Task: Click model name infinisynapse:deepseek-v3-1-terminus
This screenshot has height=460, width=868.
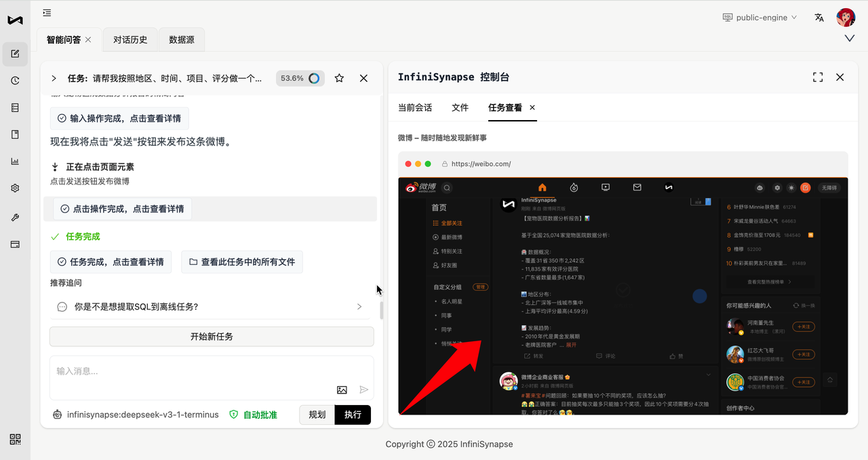Action: (x=143, y=415)
